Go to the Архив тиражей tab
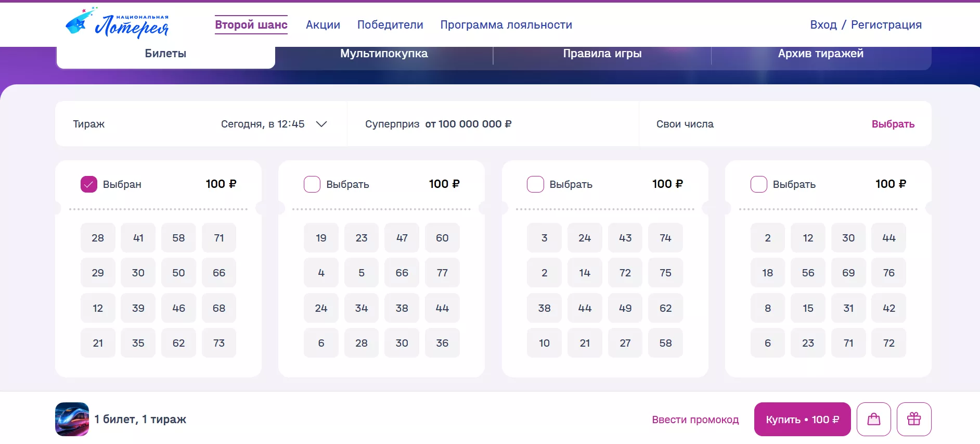This screenshot has height=444, width=980. (820, 54)
